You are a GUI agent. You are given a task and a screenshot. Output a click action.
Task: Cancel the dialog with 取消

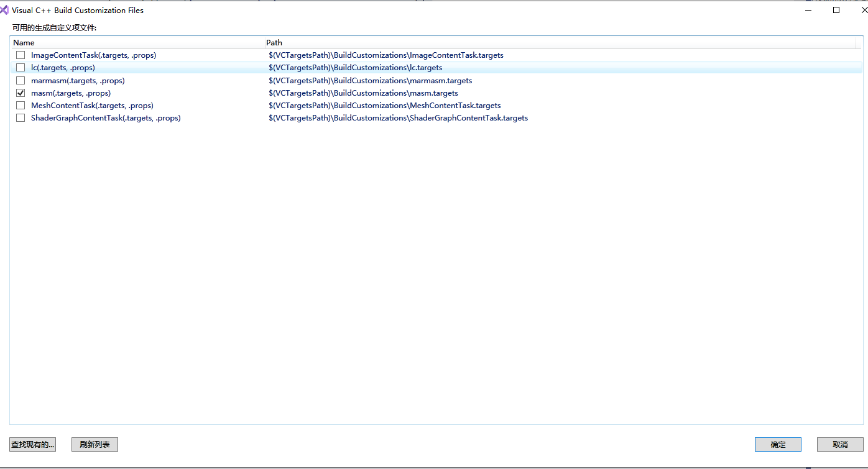[840, 445]
